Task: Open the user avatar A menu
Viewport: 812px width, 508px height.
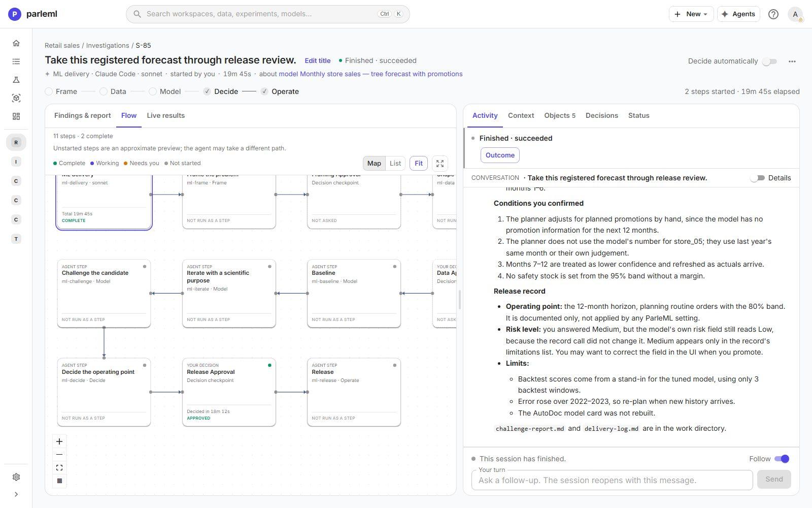Action: [x=795, y=14]
